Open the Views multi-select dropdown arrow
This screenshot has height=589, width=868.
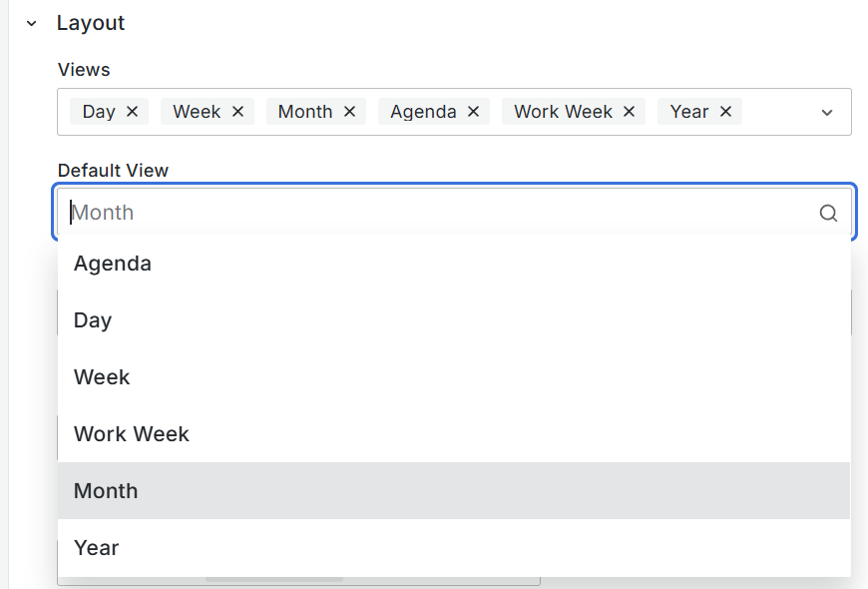(827, 113)
